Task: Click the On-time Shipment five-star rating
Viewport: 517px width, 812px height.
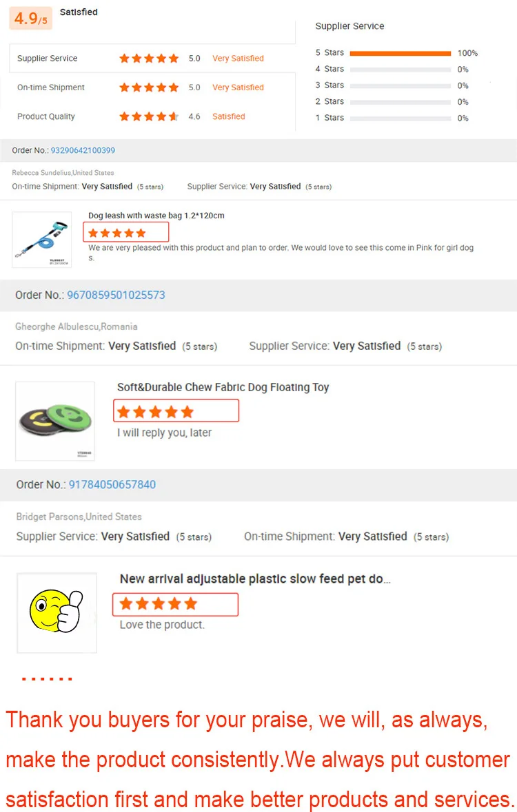Action: (149, 87)
